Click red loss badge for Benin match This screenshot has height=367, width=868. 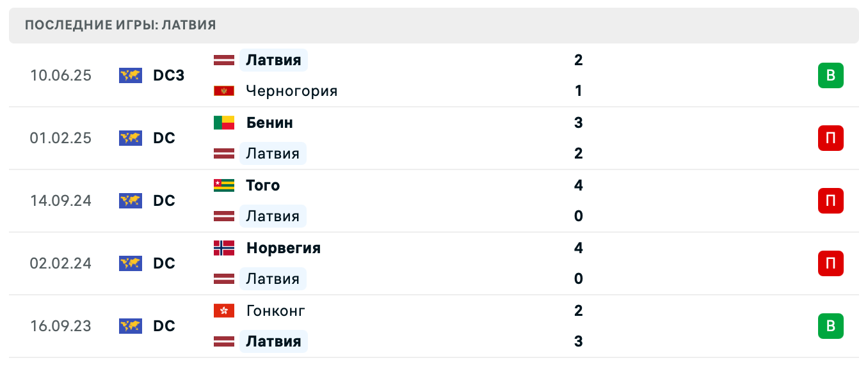click(x=830, y=138)
